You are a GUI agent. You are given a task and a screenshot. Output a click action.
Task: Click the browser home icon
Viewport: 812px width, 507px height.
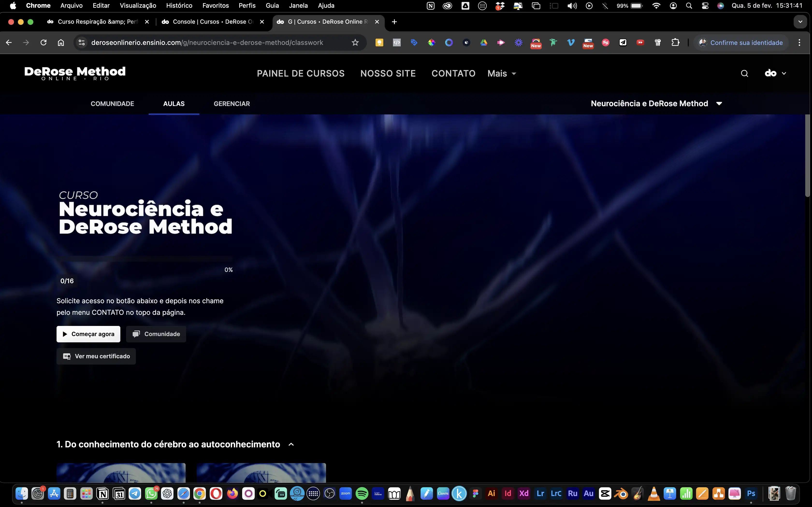coord(61,42)
